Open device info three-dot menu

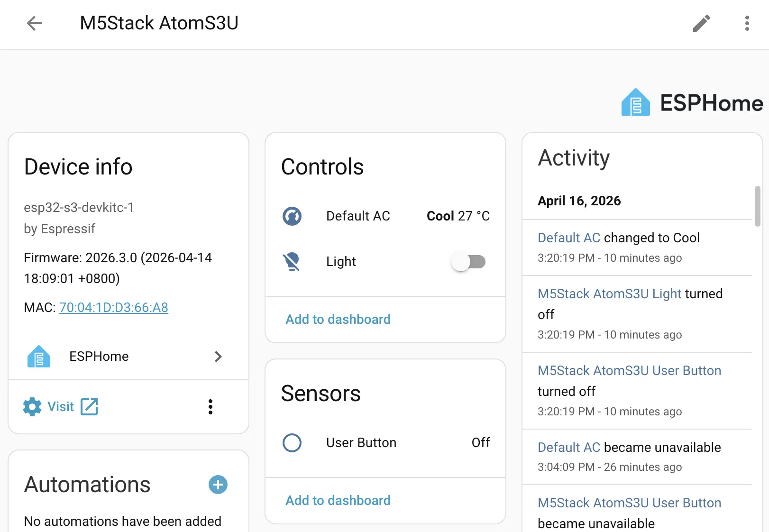point(211,407)
